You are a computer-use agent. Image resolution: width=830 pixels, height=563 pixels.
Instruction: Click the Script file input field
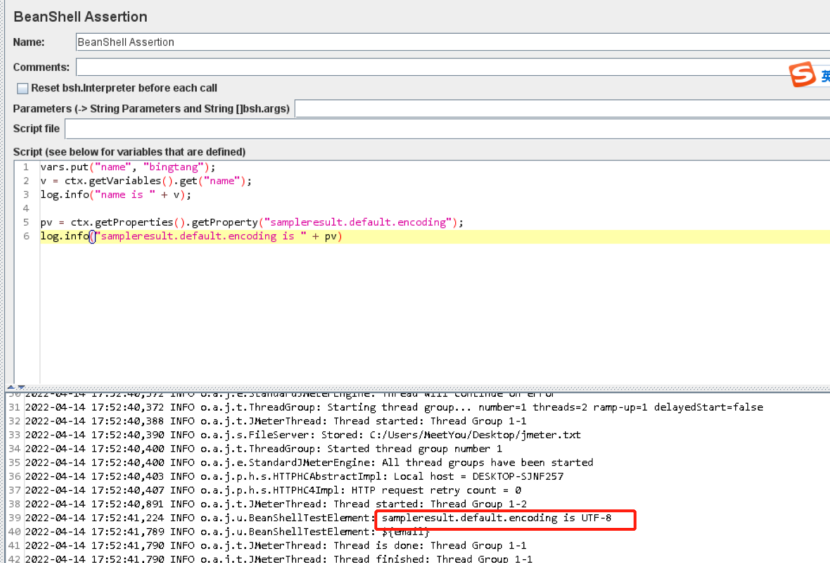[x=447, y=129]
